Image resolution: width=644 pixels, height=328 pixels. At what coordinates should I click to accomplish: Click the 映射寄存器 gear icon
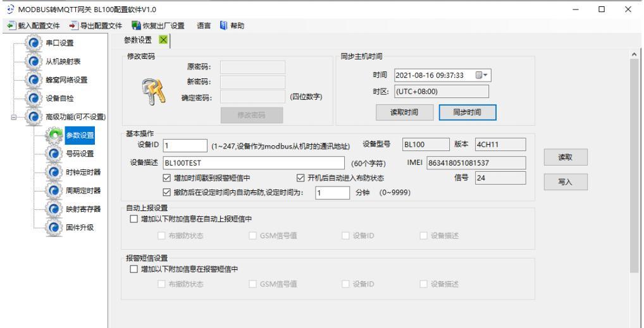pyautogui.click(x=53, y=209)
